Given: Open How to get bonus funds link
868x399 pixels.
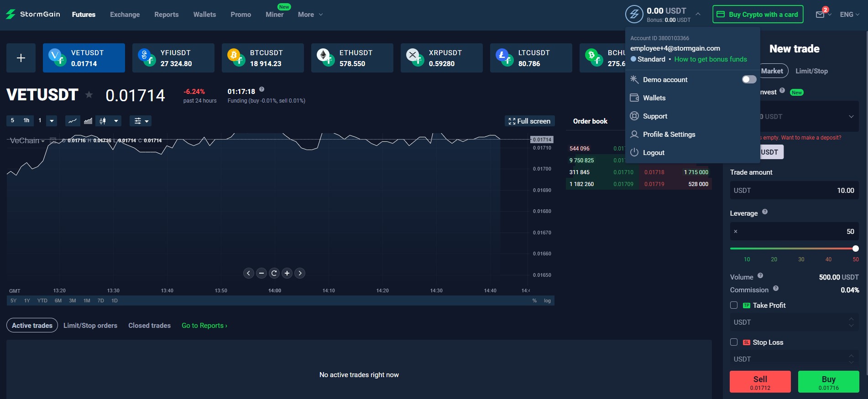Looking at the screenshot, I should click(711, 59).
